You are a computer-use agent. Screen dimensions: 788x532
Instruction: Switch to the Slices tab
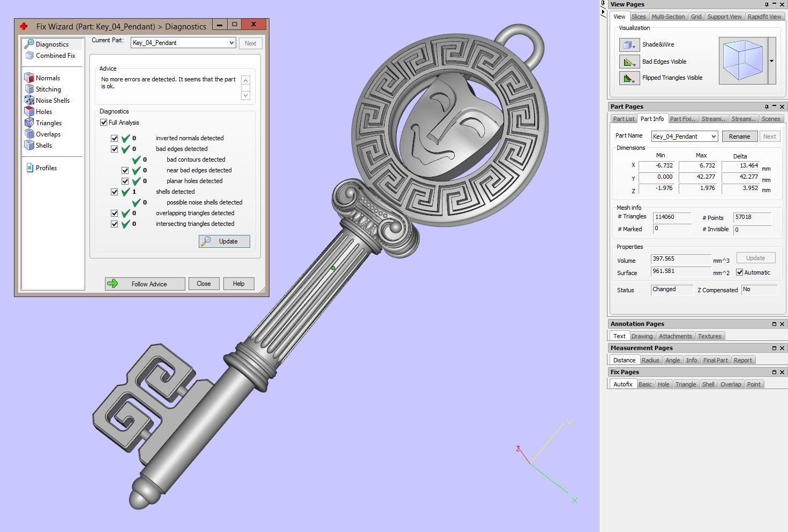click(639, 17)
